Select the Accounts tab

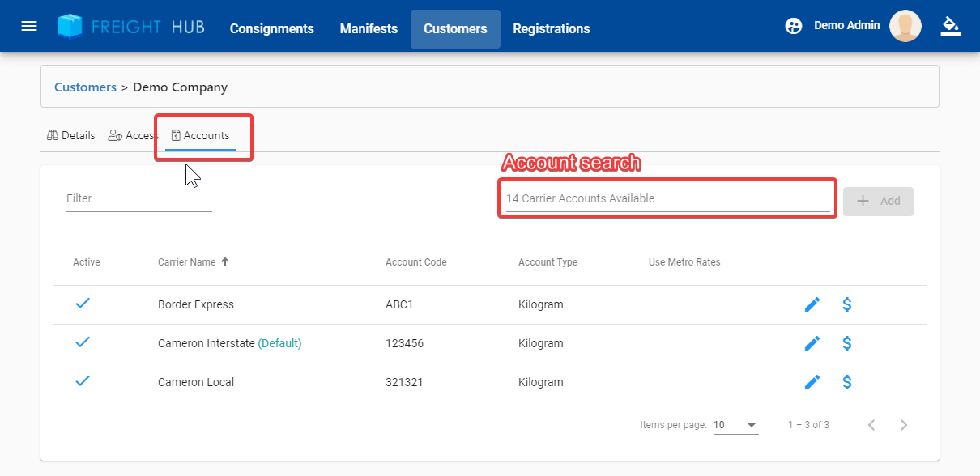tap(200, 135)
